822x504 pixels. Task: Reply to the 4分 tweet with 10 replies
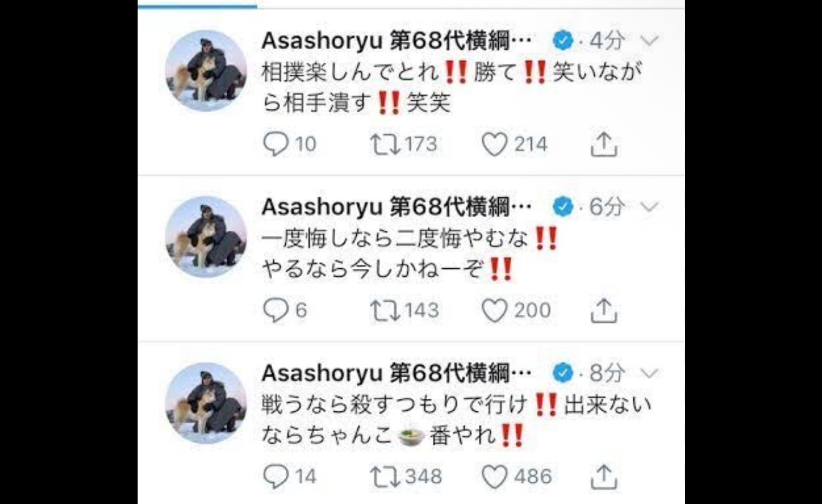[275, 144]
